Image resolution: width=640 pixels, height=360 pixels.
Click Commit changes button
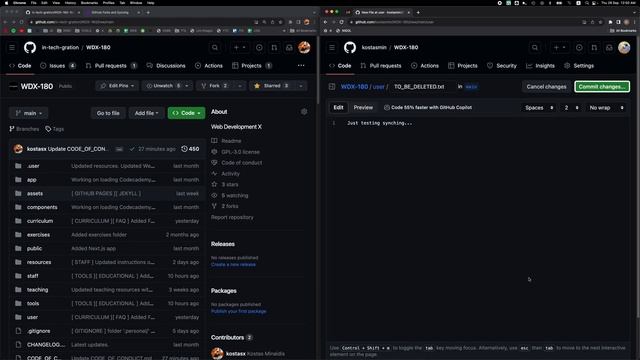coord(602,87)
